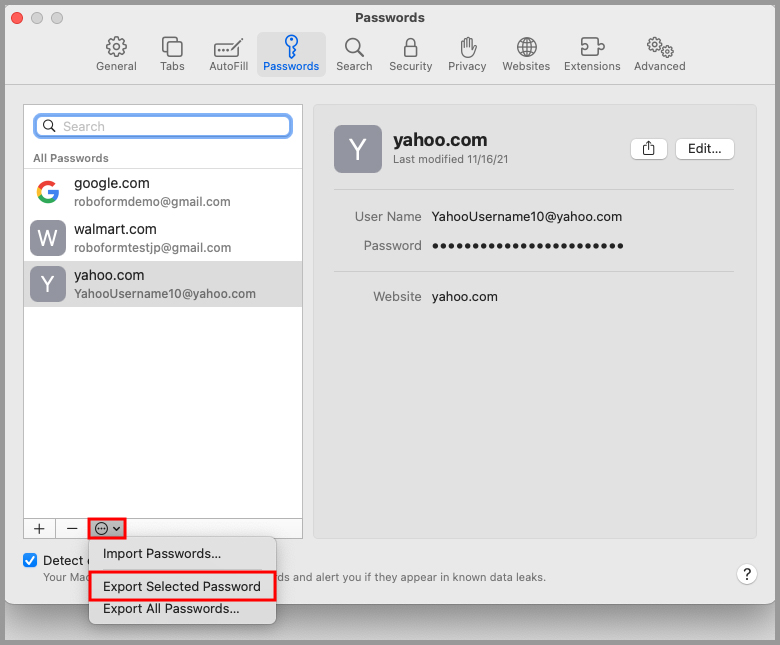Choose Export Selected Password
The height and width of the screenshot is (645, 780).
tap(182, 586)
